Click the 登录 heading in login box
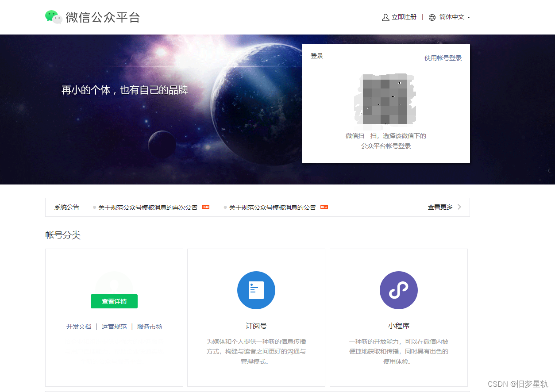 (317, 56)
